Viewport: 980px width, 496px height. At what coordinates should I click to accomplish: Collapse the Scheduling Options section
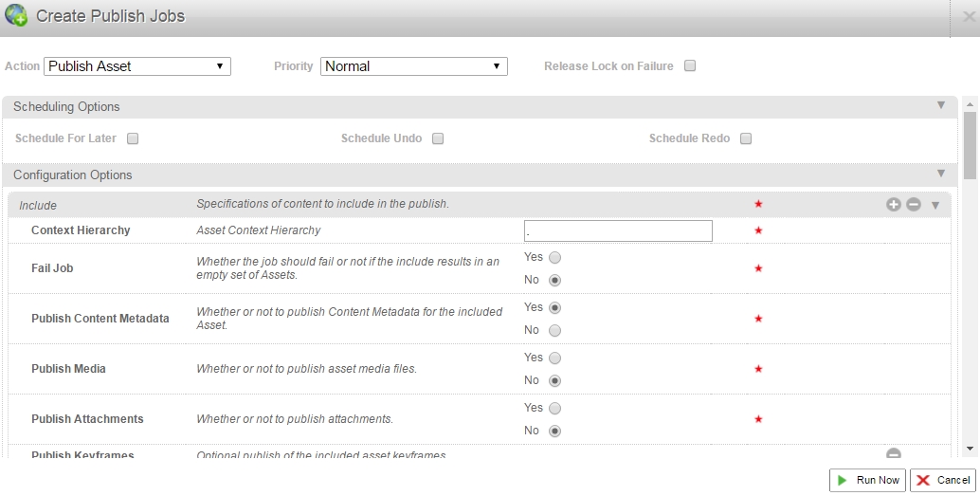point(941,105)
